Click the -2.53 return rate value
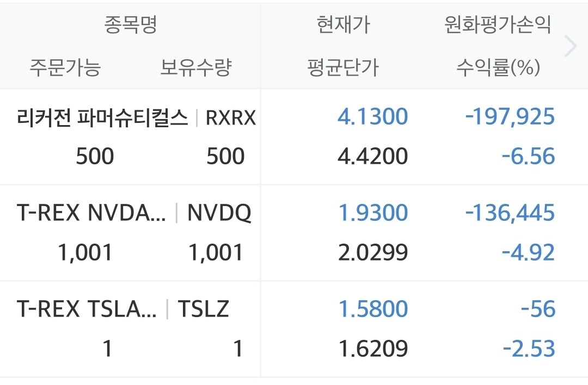 click(529, 349)
